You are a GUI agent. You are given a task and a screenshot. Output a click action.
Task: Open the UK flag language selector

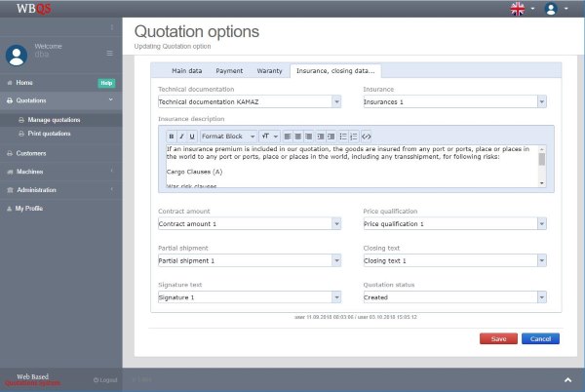click(x=517, y=9)
